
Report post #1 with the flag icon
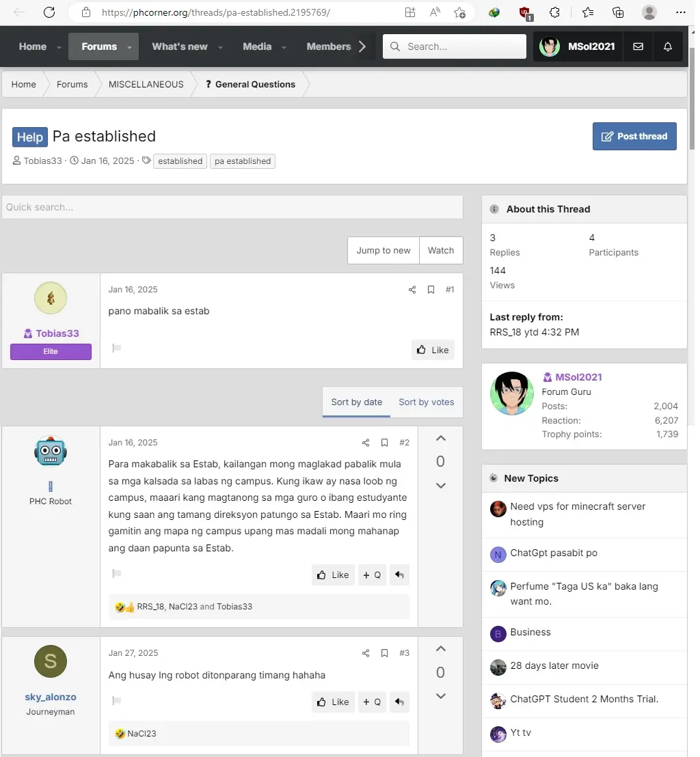(116, 348)
